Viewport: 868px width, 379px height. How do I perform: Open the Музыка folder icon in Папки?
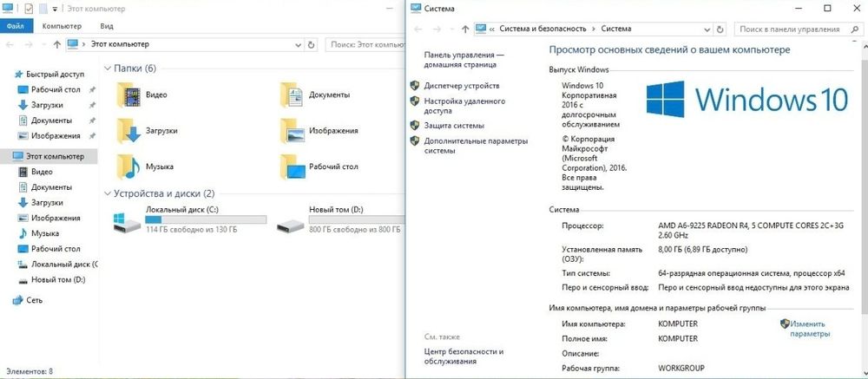128,167
